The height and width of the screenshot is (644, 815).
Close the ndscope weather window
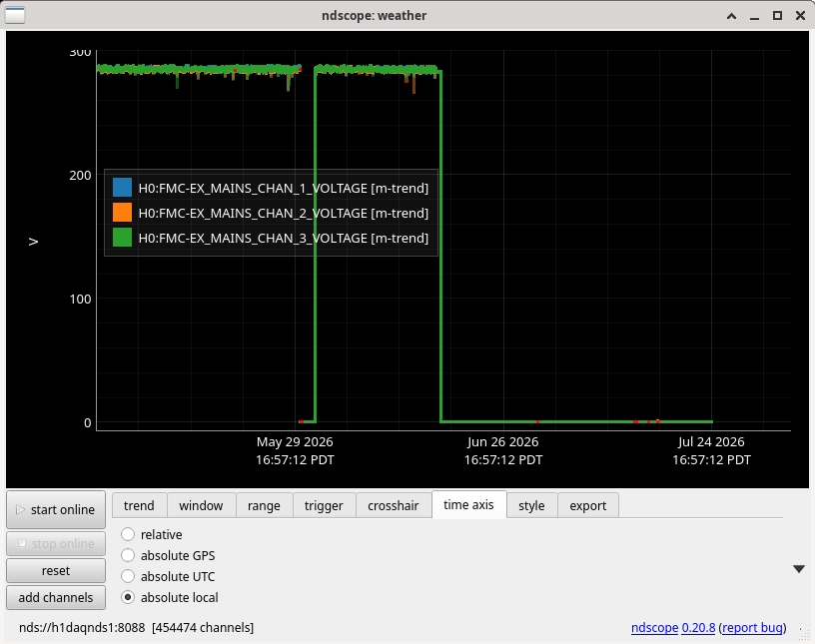pos(800,16)
